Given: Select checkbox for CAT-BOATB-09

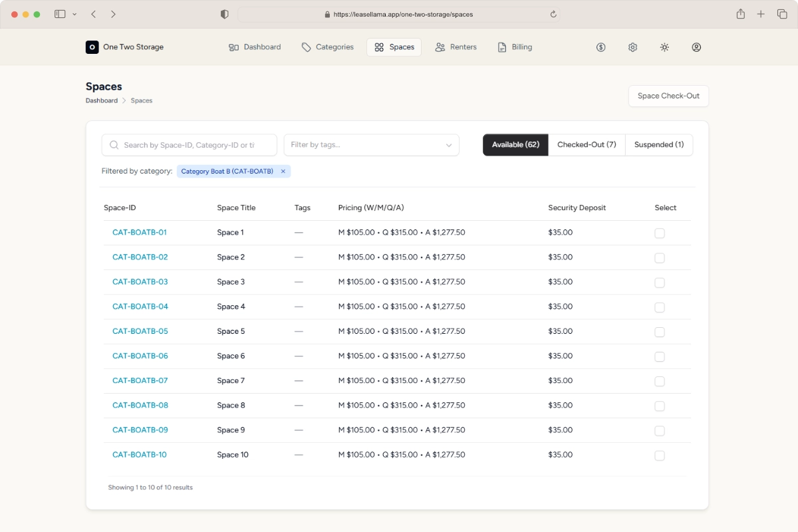Looking at the screenshot, I should click(660, 430).
